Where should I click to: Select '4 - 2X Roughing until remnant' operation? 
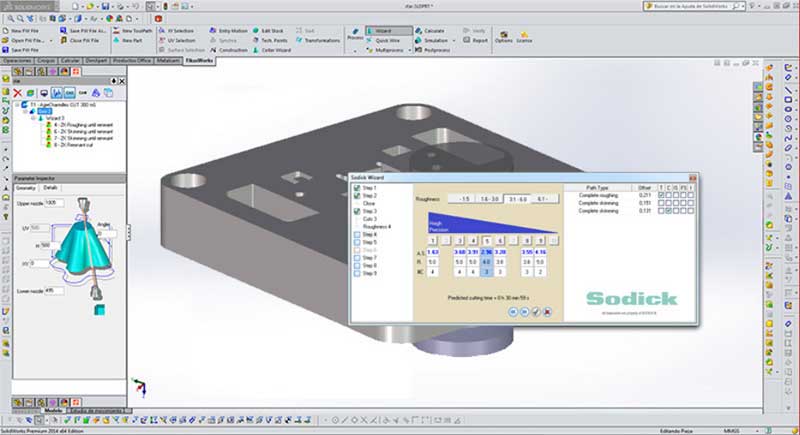point(83,125)
